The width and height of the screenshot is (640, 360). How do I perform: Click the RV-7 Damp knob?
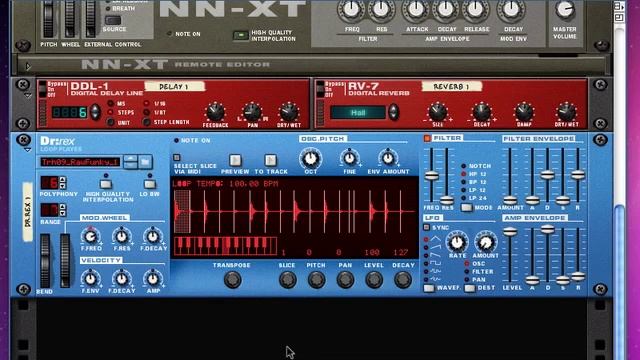click(524, 112)
